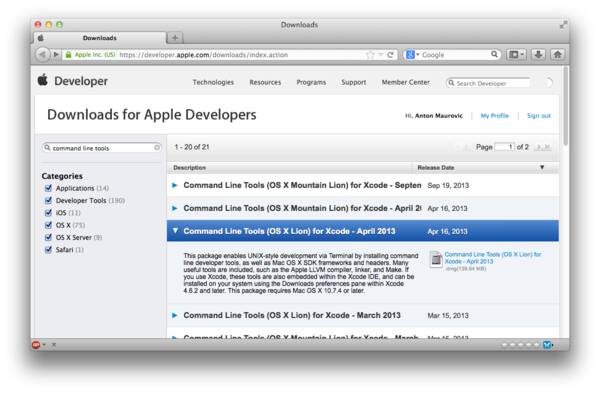Go back with the browser back arrow
Image resolution: width=600 pixels, height=393 pixels.
tap(42, 55)
